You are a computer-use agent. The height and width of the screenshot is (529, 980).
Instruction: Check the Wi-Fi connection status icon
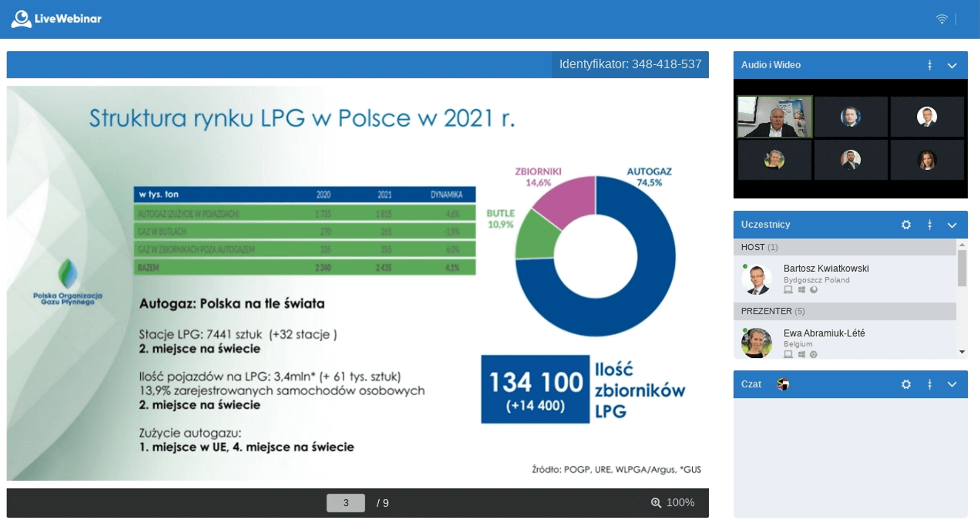click(941, 19)
